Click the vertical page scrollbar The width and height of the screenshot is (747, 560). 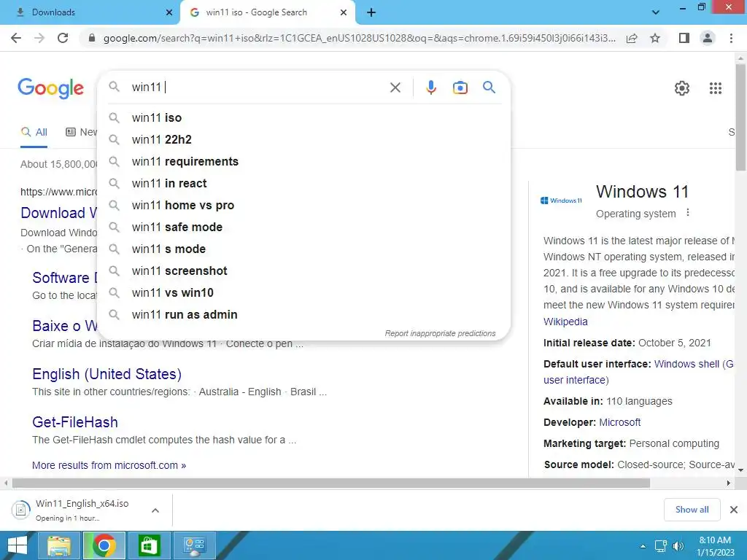pos(740,117)
